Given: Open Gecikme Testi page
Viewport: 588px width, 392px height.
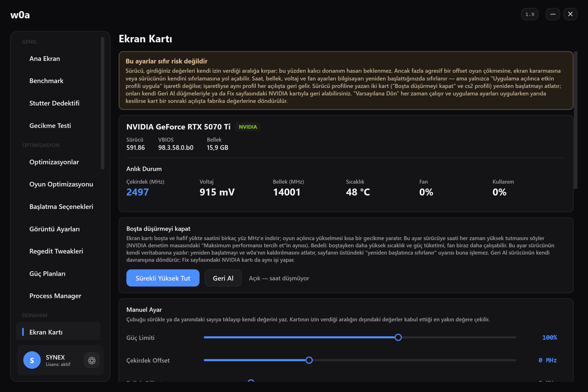Looking at the screenshot, I should pyautogui.click(x=58, y=126).
